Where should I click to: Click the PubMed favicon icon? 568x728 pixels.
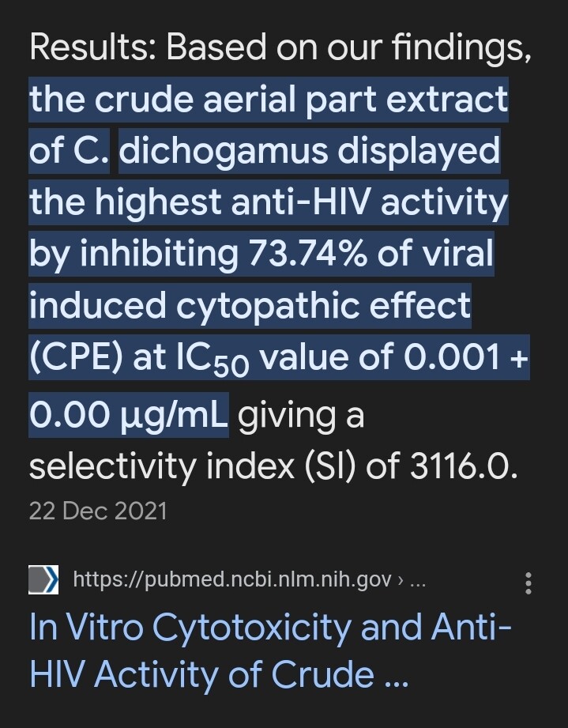click(x=43, y=579)
